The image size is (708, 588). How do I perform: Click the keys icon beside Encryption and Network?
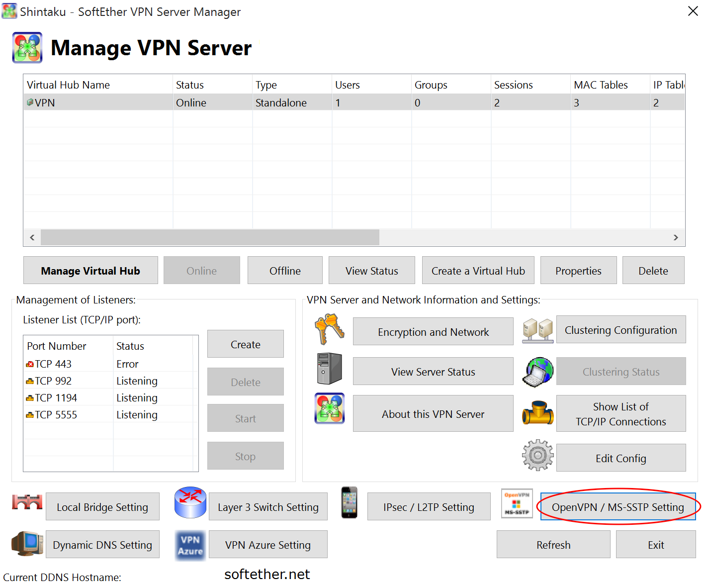coord(330,329)
